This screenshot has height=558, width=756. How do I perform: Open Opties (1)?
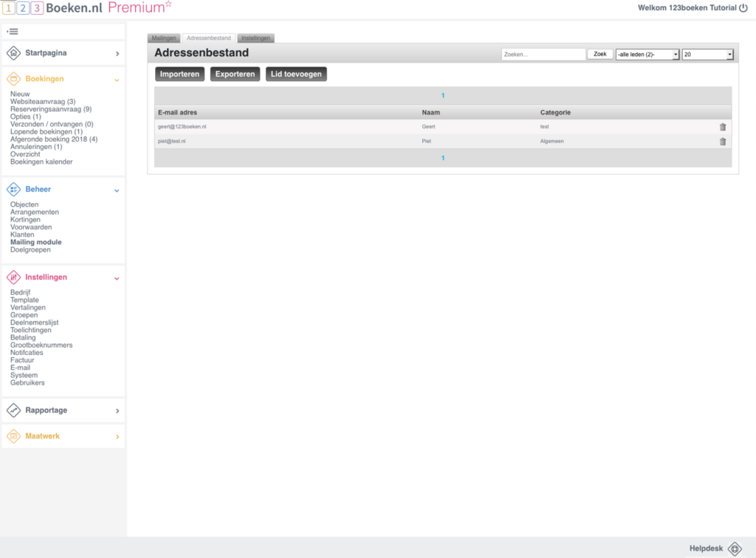(x=26, y=117)
